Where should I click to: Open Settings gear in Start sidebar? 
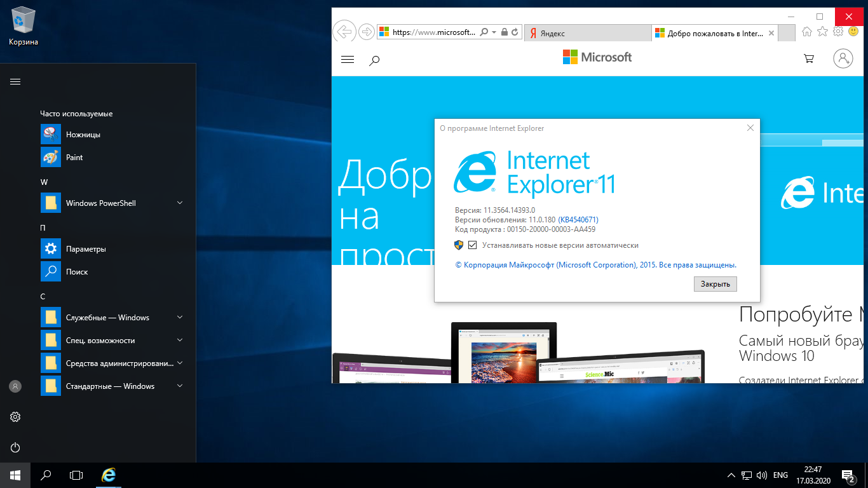(x=15, y=417)
